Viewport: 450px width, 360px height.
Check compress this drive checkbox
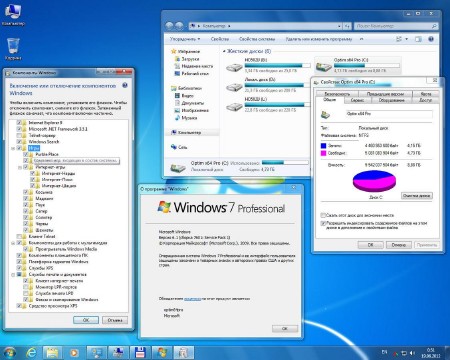click(x=323, y=215)
